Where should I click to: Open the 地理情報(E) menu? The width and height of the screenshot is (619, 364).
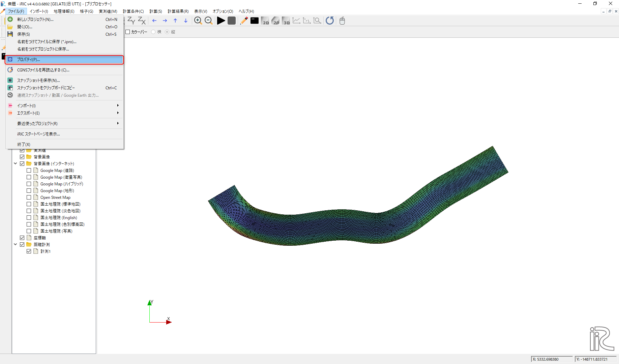coord(64,11)
